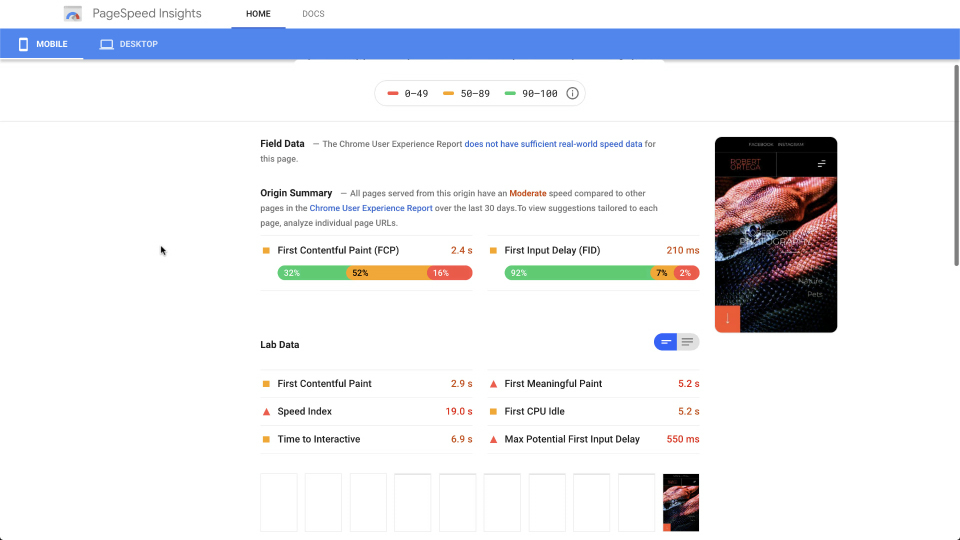The width and height of the screenshot is (960, 540).
Task: Click the score legend info icon
Action: click(572, 93)
